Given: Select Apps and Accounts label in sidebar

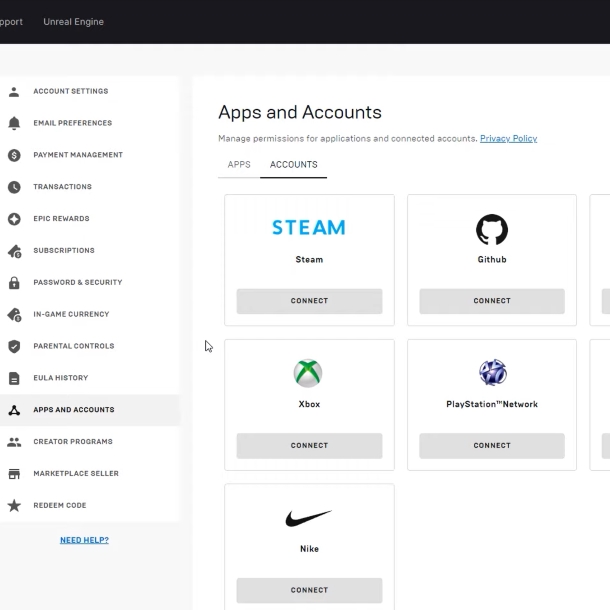Looking at the screenshot, I should point(74,410).
